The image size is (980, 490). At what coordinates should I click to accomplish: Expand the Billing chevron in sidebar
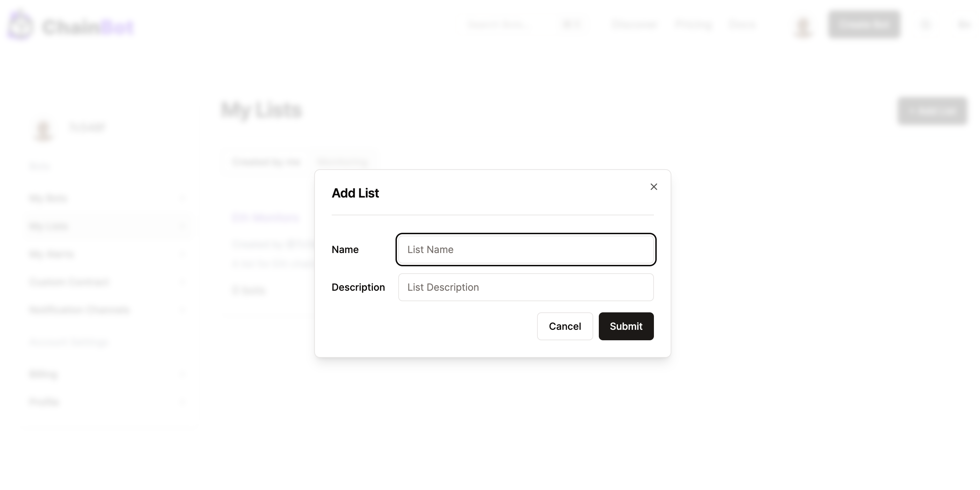point(182,374)
